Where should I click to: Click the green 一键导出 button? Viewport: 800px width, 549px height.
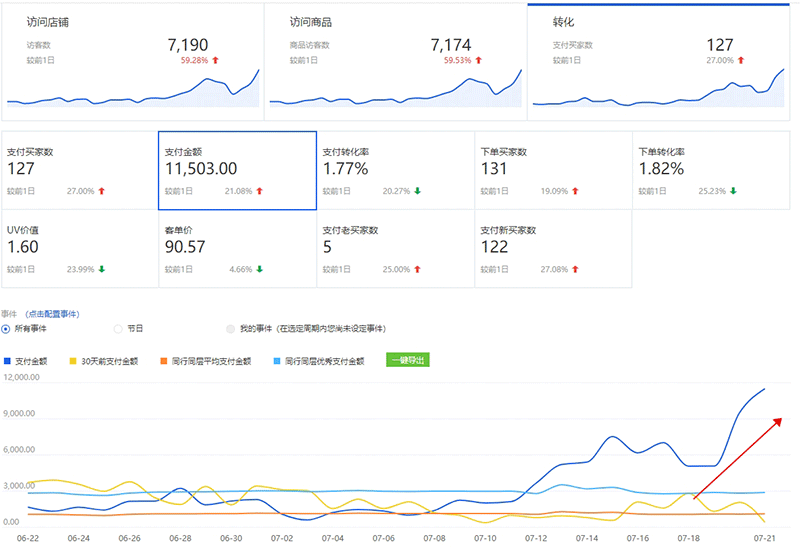407,360
